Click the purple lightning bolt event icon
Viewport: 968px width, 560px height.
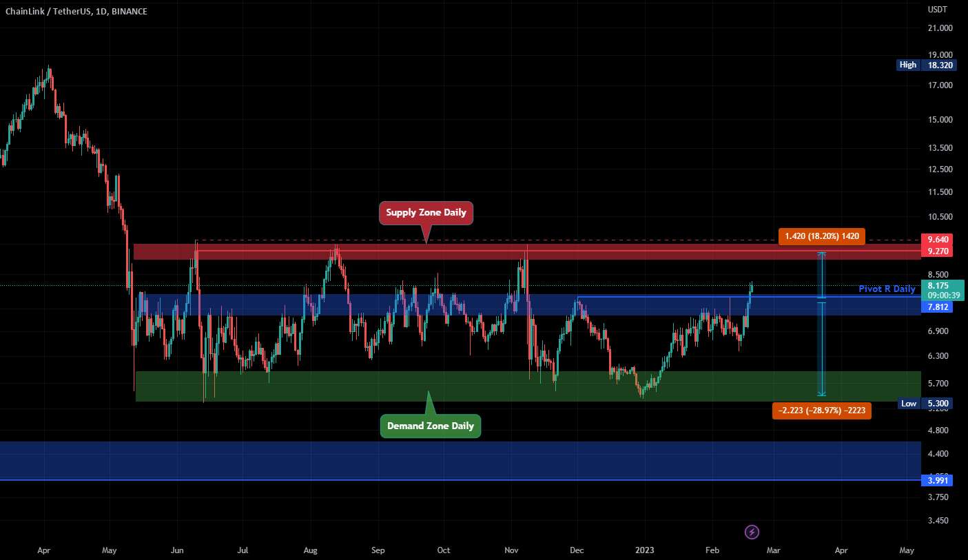752,532
